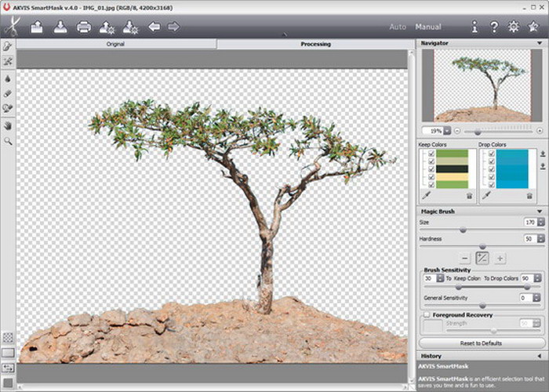The image size is (549, 392).
Task: Click the Size value stepper arrows
Action: 541,222
